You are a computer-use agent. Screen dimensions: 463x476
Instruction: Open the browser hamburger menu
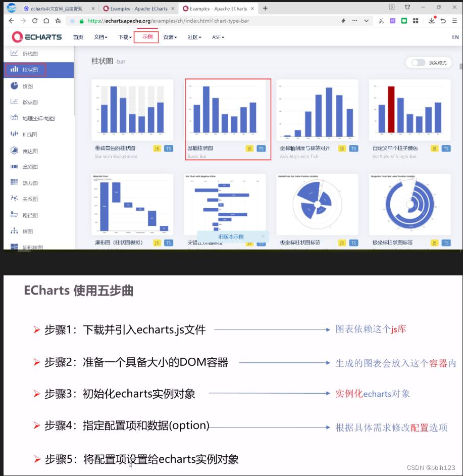(x=454, y=21)
